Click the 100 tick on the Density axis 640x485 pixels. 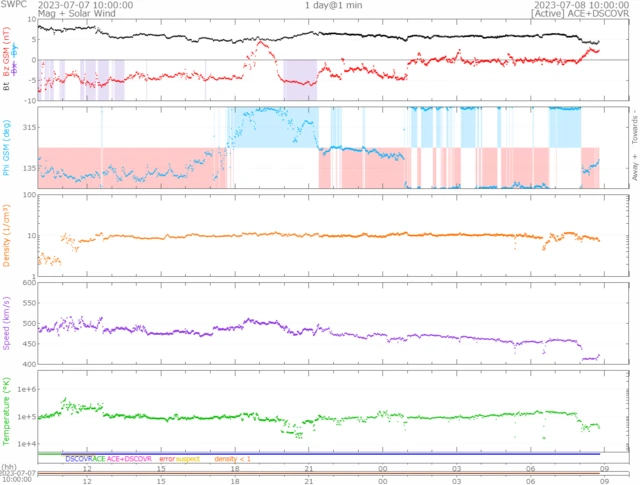pyautogui.click(x=29, y=195)
